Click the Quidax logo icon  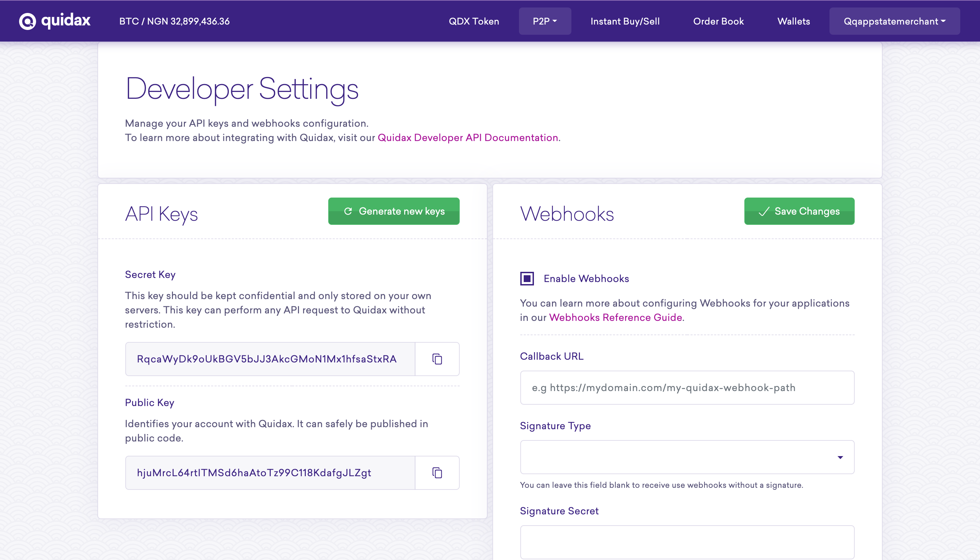[x=28, y=21]
